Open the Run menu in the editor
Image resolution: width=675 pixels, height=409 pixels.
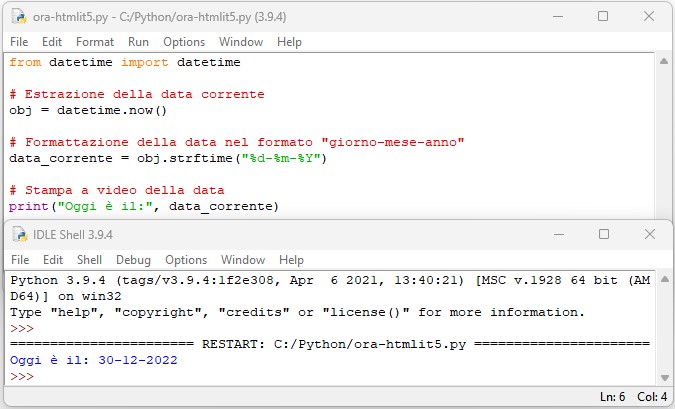[x=138, y=42]
